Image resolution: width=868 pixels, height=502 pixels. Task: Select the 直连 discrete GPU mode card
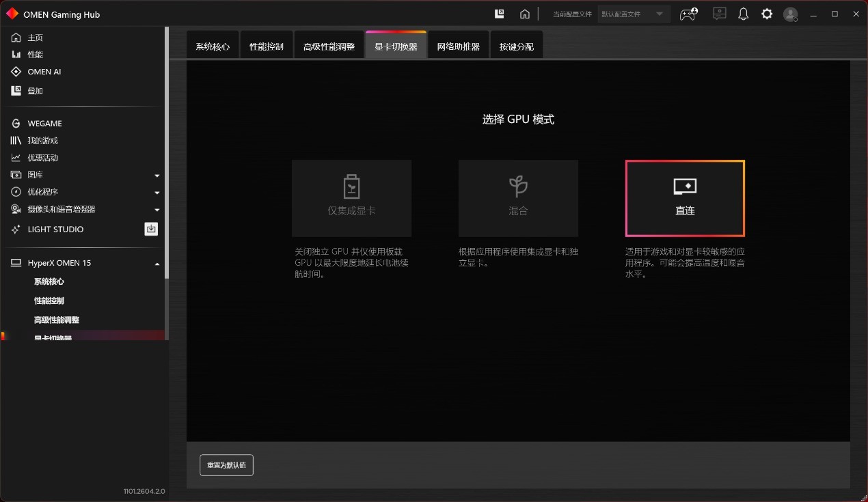[685, 198]
